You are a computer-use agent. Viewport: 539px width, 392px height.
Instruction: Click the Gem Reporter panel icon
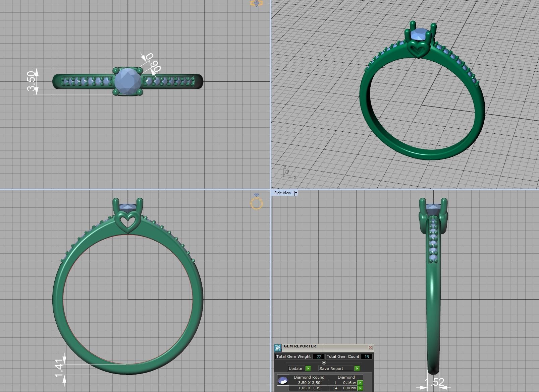(x=278, y=348)
